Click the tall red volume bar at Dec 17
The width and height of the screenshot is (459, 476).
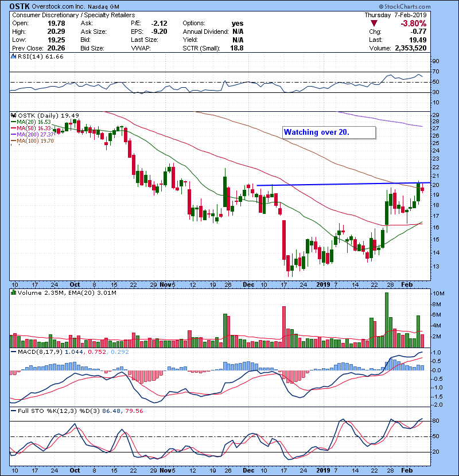click(x=284, y=327)
